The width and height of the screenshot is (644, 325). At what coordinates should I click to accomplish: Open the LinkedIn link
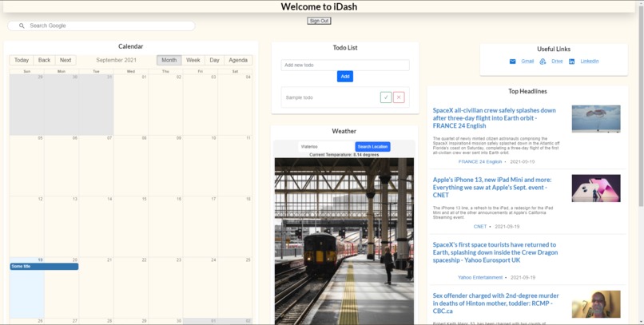pos(590,61)
